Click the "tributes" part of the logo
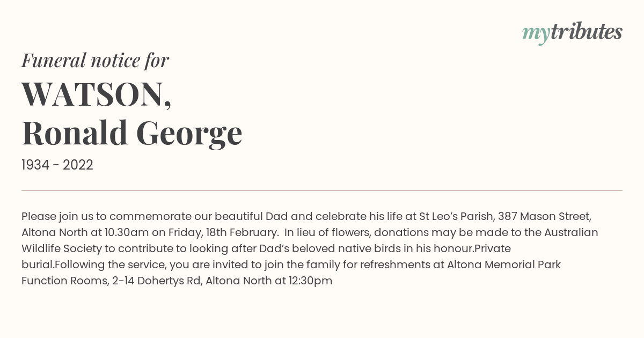The width and height of the screenshot is (644, 338). coord(586,32)
